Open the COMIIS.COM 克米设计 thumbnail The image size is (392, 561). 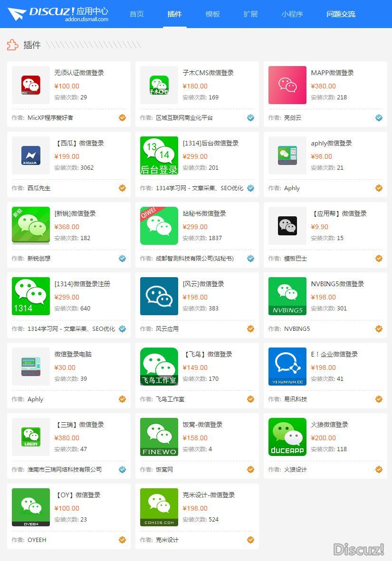pyautogui.click(x=159, y=507)
